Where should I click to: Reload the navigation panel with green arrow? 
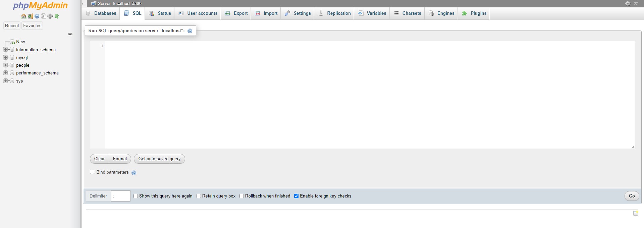click(57, 16)
